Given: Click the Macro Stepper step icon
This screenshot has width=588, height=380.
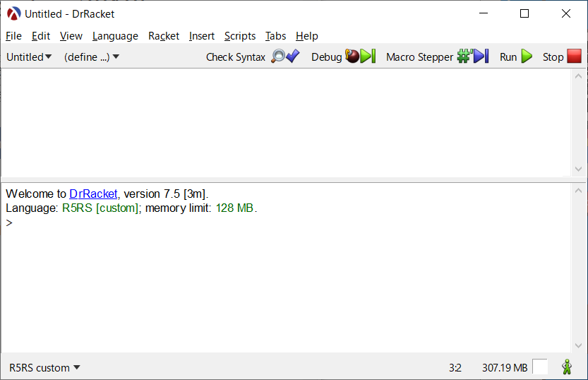Looking at the screenshot, I should 473,57.
